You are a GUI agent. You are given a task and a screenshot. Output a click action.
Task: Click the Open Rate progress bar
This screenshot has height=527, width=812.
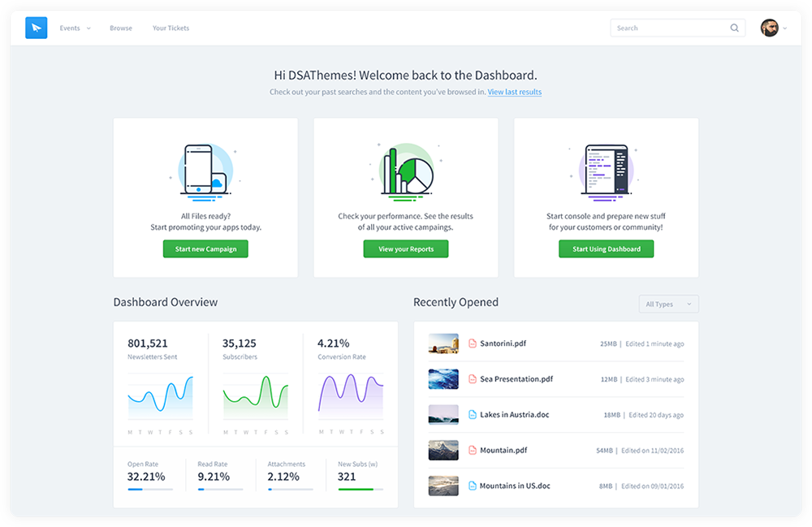(149, 490)
